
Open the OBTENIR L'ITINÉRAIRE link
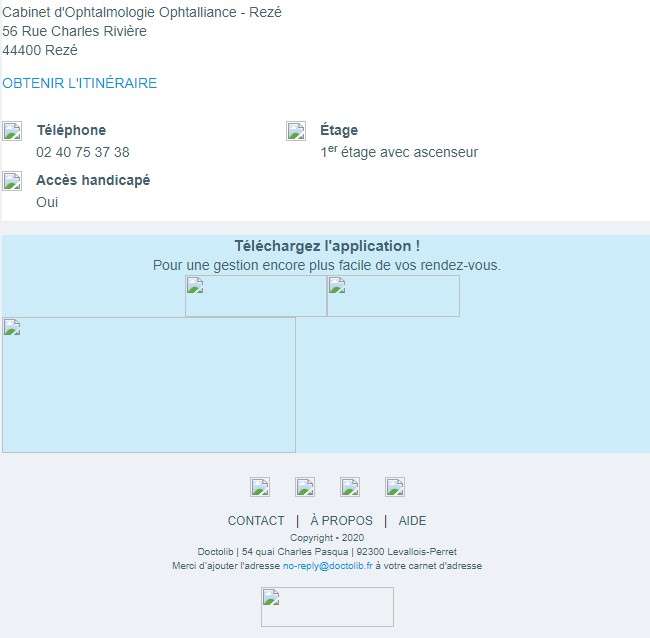click(x=79, y=83)
